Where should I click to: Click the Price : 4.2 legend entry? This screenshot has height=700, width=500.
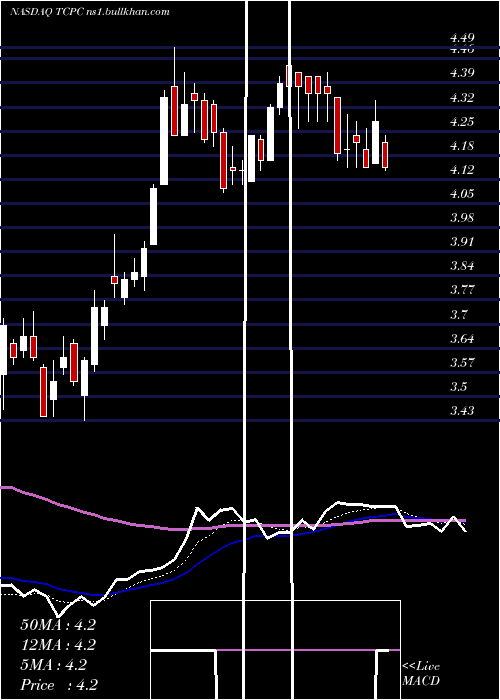[59, 685]
